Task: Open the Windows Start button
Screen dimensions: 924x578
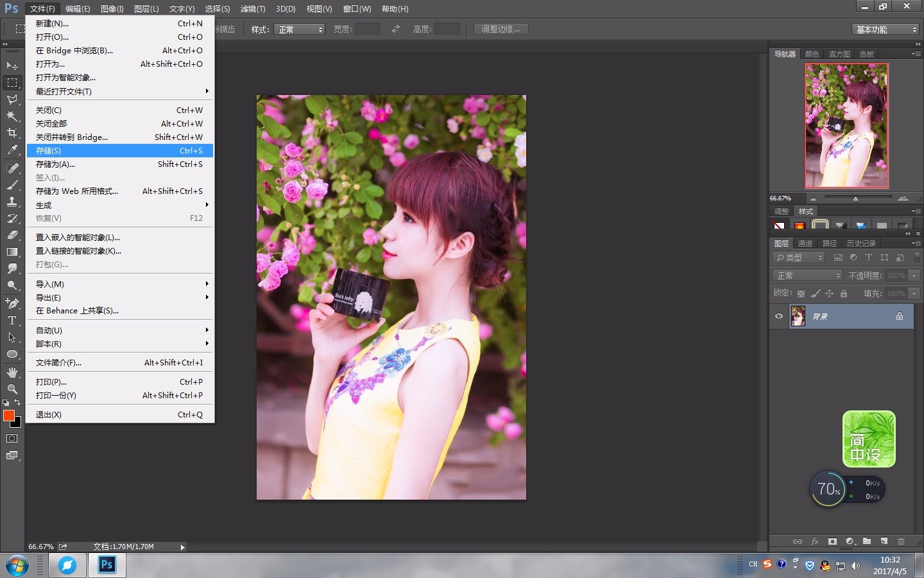Action: pos(17,566)
